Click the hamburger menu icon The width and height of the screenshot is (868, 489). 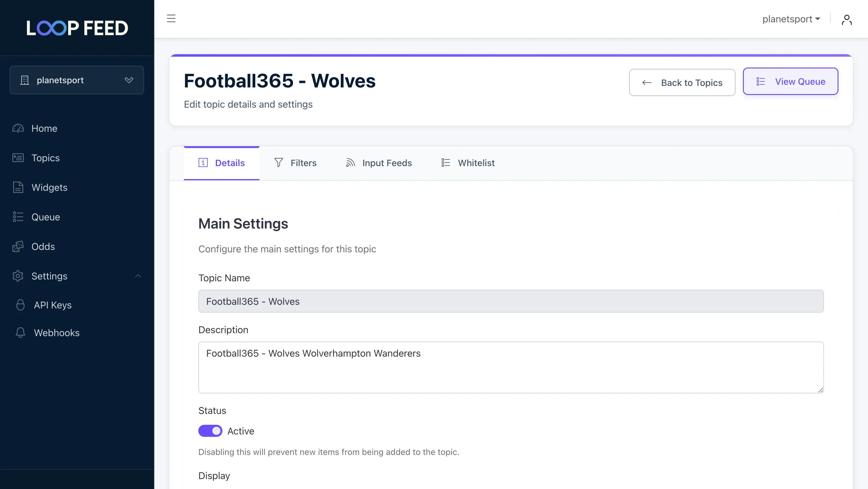171,18
